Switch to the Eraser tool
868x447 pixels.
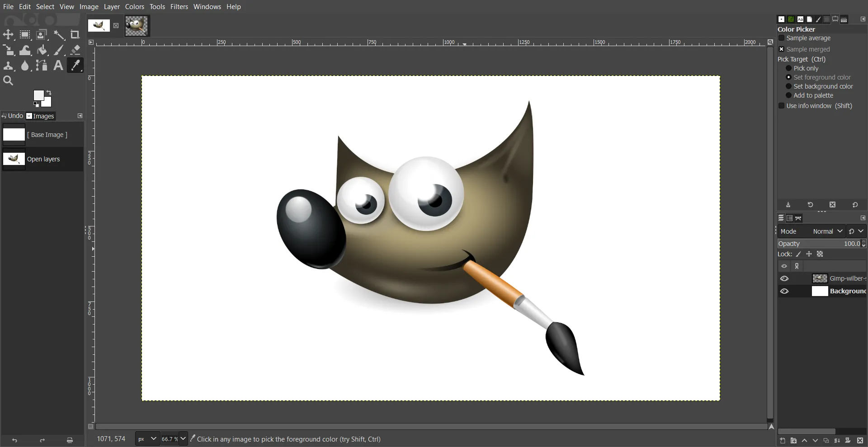[x=75, y=50]
